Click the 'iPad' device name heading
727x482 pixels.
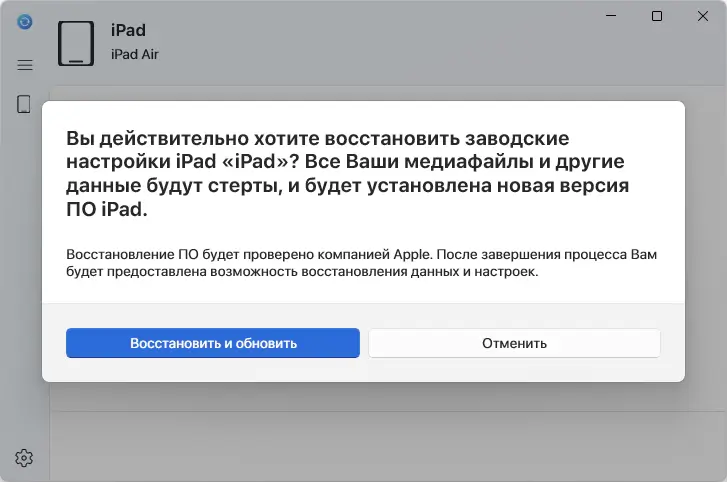click(128, 30)
